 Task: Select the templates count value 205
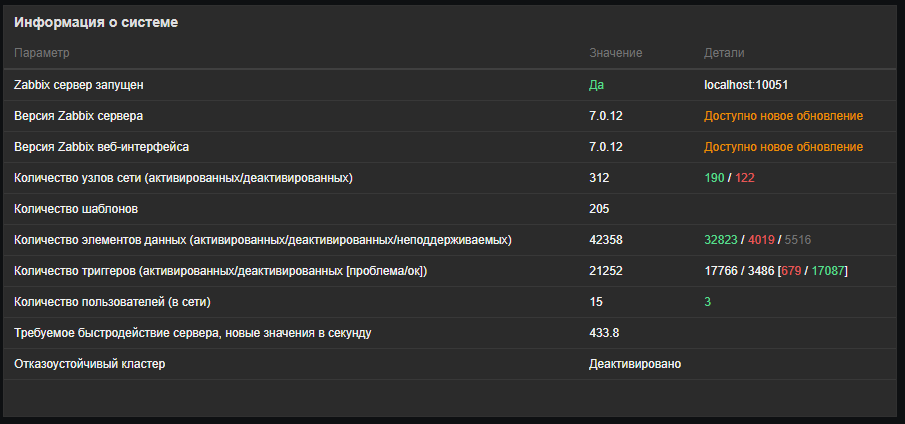pos(599,209)
